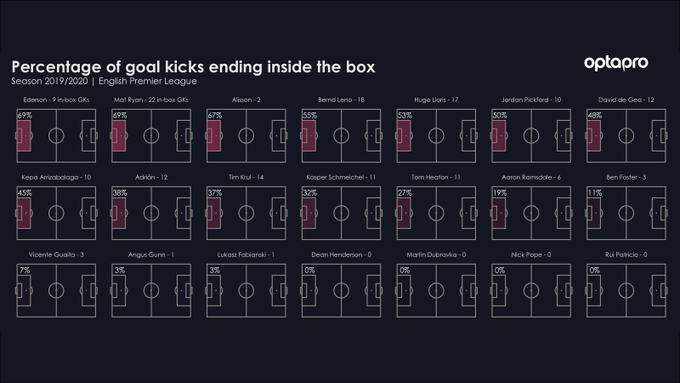
Task: Open Tim Krul's pitch chart
Action: click(x=246, y=213)
